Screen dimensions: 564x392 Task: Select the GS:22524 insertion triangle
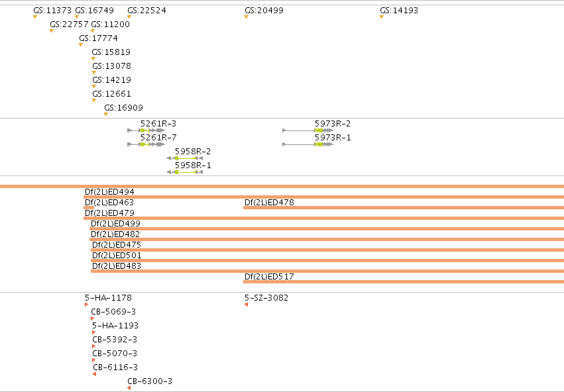129,17
